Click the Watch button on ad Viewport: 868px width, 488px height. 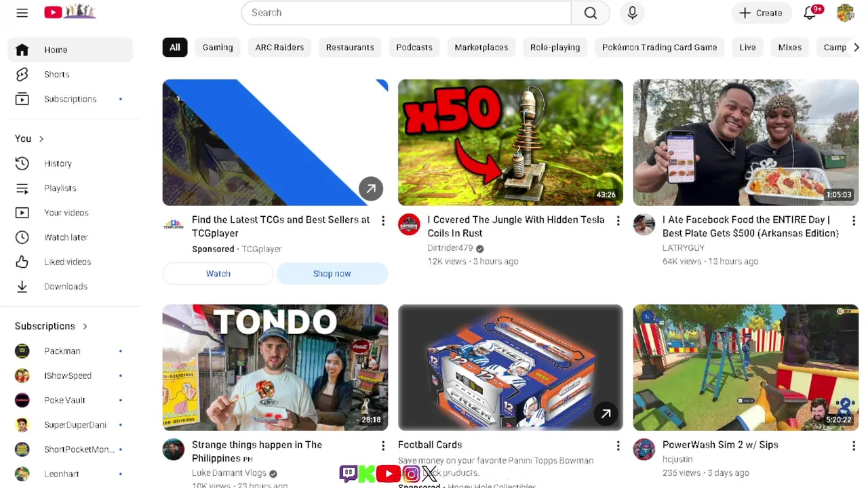pyautogui.click(x=218, y=274)
